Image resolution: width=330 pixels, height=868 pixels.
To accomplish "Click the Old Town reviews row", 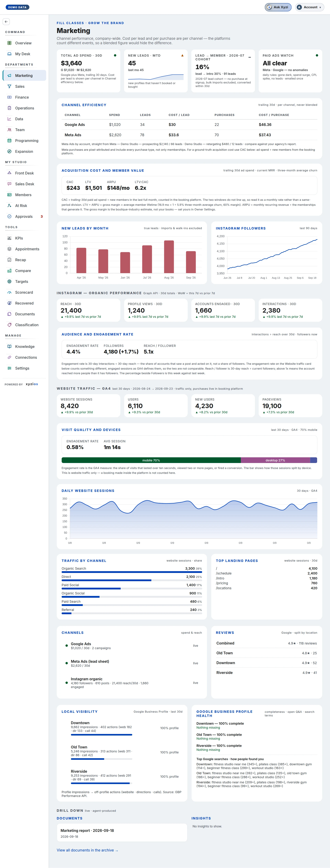I will (x=266, y=653).
